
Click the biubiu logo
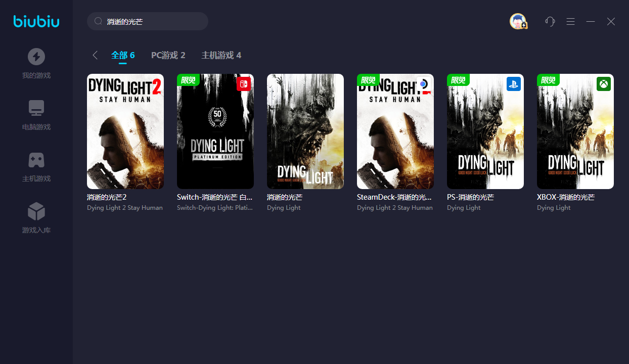(x=36, y=21)
